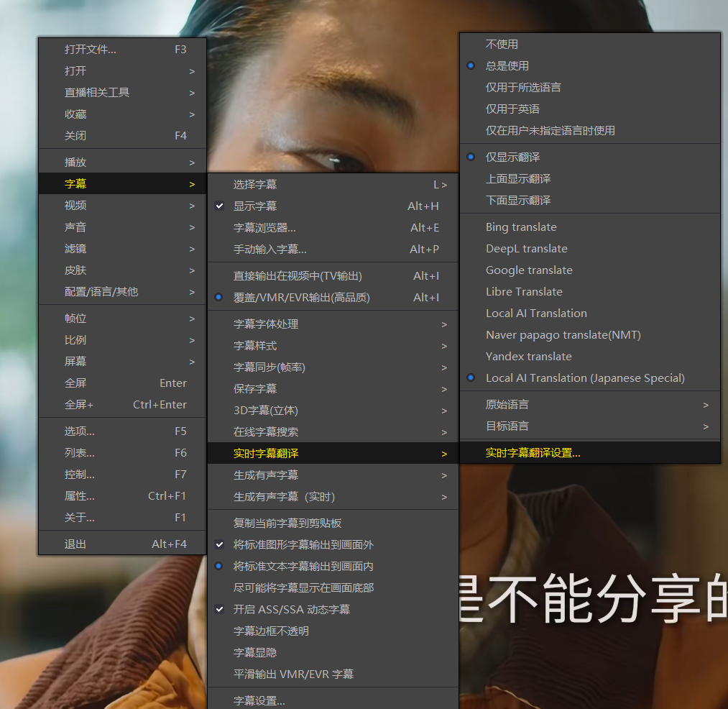
Task: Open 字幕同步(帧率) submenu
Action: coord(333,367)
